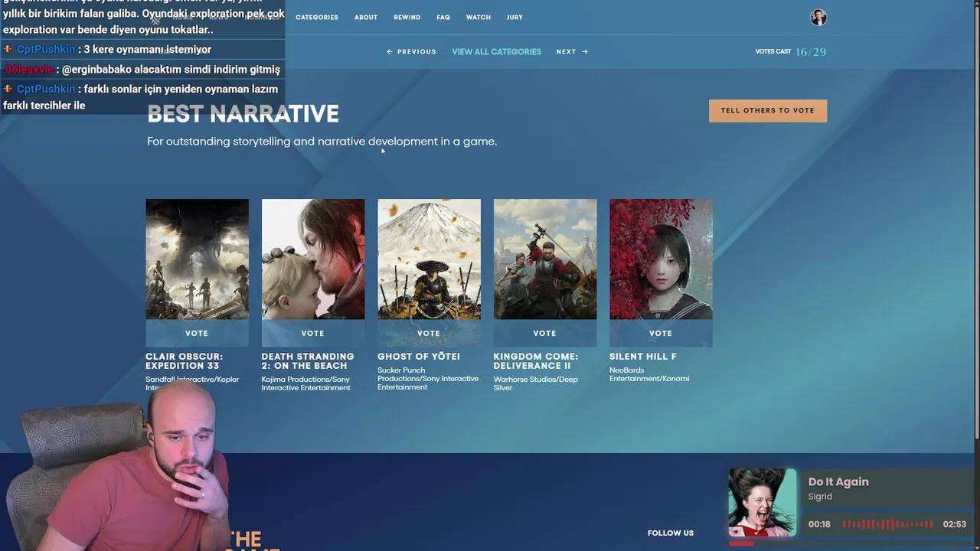Screen dimensions: 980x551
Task: Select the Ghost of Yōtei cover art
Action: point(429,259)
